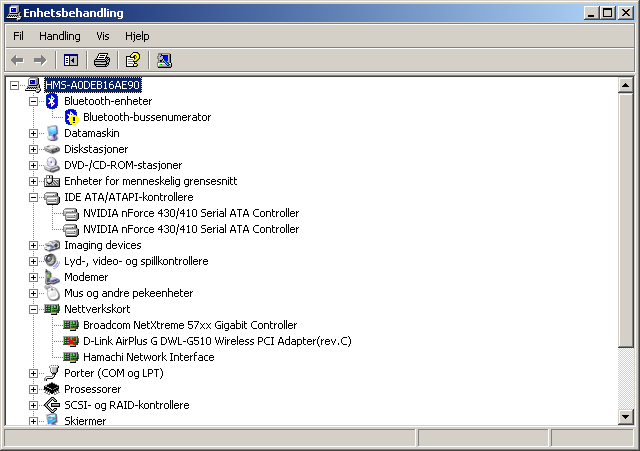Collapse the HMS-A0DEB16AE90 root node
This screenshot has width=640, height=451.
coord(14,85)
